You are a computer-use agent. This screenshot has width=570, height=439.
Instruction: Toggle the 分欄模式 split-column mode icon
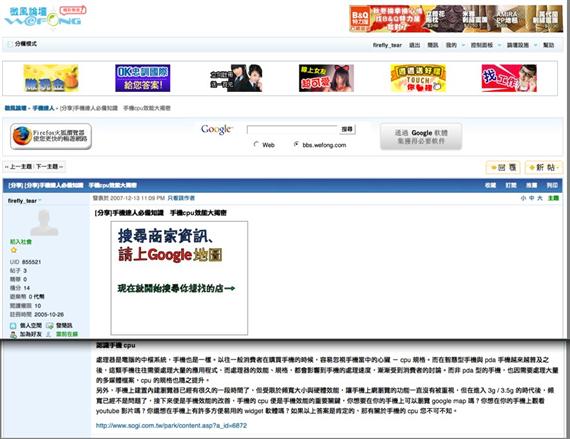pyautogui.click(x=10, y=44)
